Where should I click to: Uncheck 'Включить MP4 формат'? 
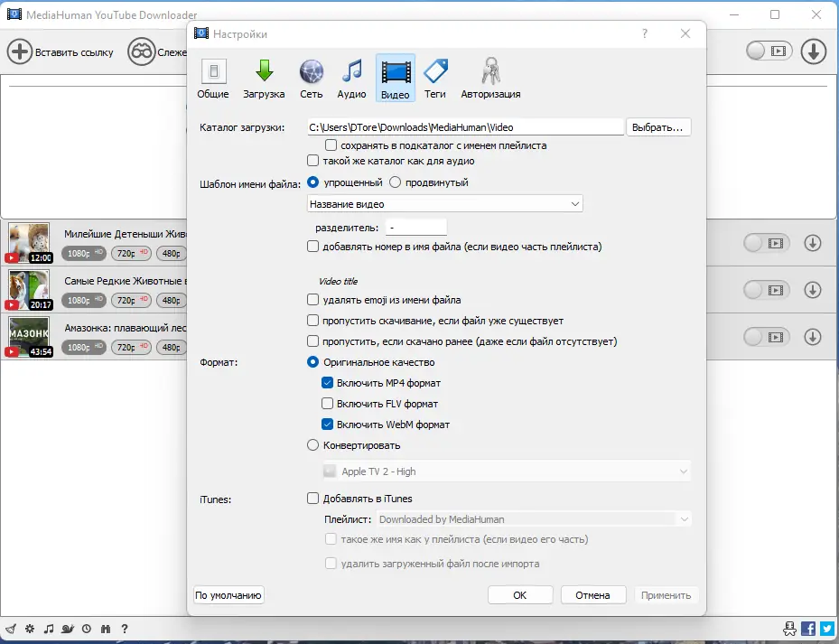(328, 383)
